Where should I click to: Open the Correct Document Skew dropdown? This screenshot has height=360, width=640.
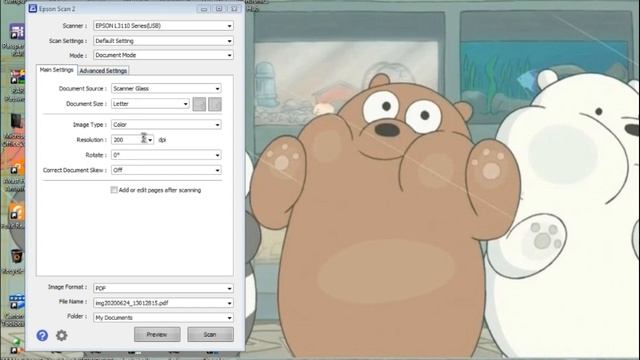[x=166, y=170]
